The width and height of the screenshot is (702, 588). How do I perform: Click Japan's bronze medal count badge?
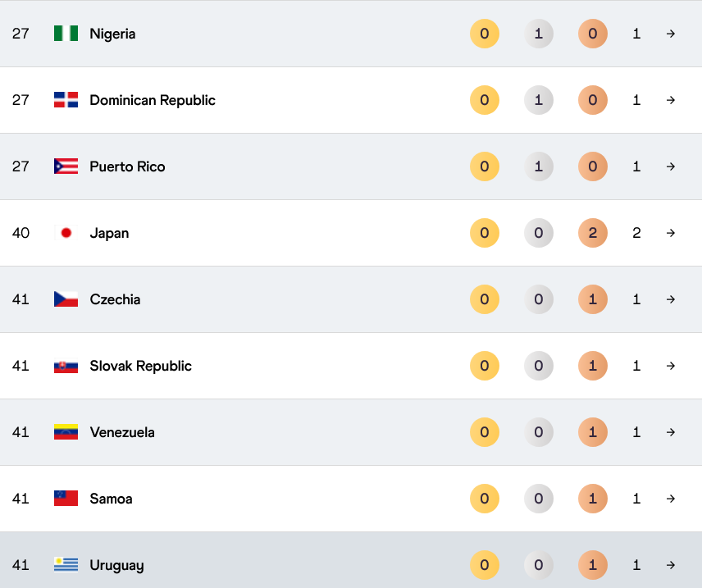tap(592, 233)
